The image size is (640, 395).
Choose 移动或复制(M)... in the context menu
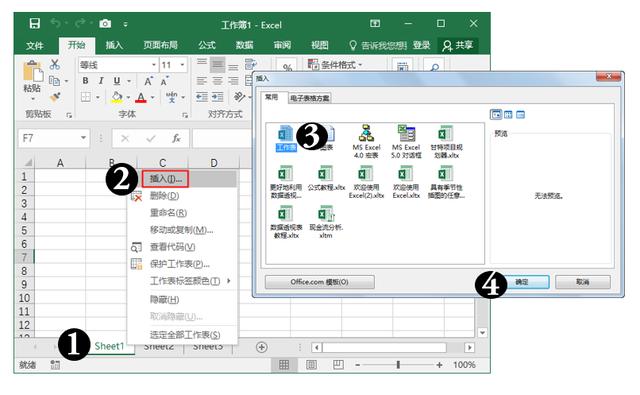click(182, 230)
